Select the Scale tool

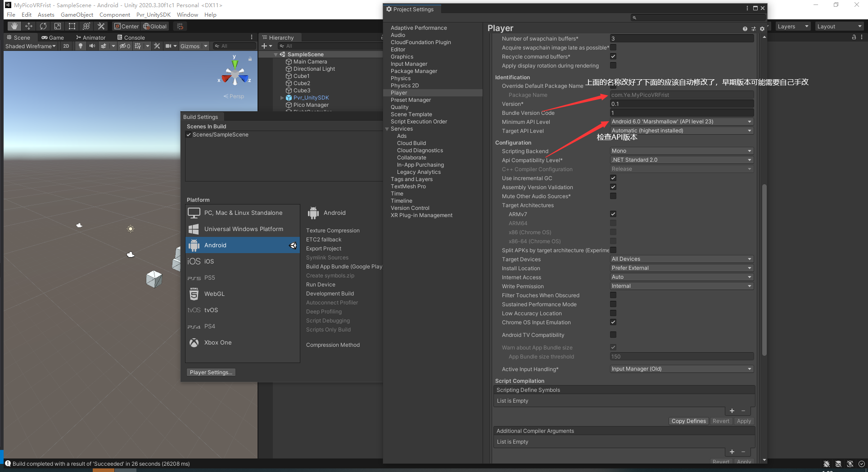point(58,26)
